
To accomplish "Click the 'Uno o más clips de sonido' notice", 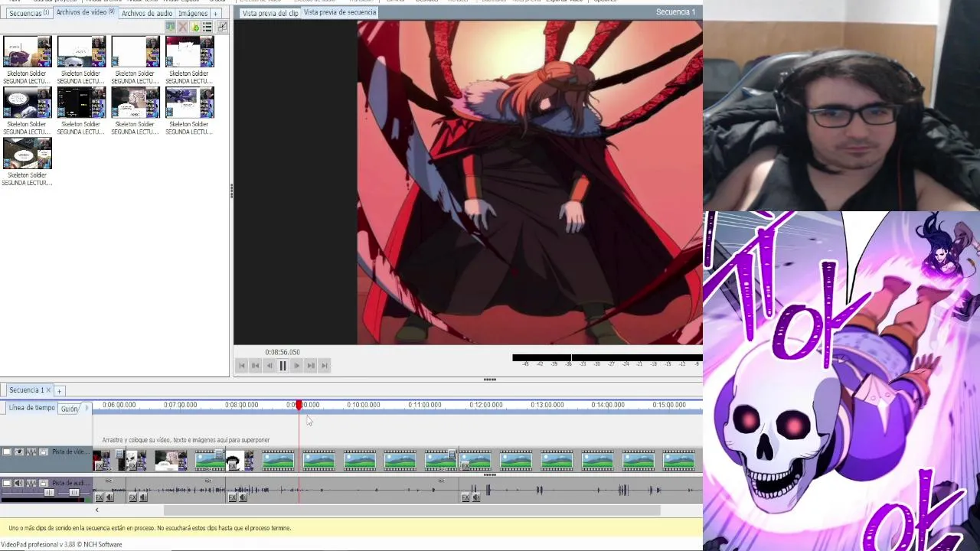I will click(149, 528).
